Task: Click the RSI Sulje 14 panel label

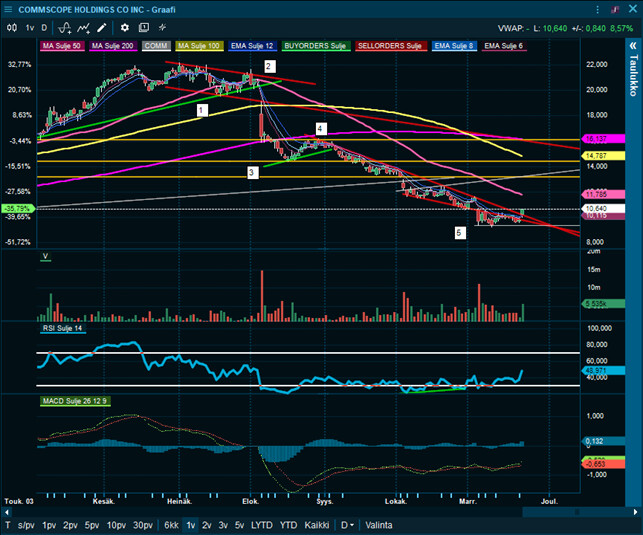Action: 63,328
